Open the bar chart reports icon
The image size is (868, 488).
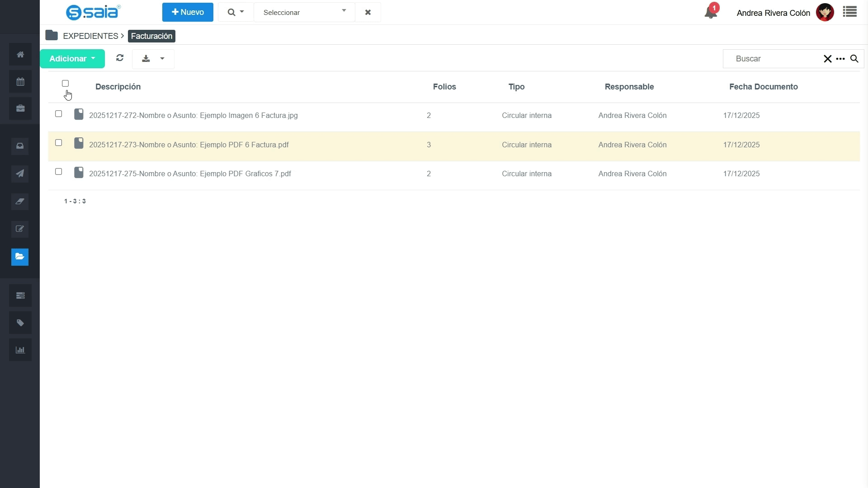(20, 350)
